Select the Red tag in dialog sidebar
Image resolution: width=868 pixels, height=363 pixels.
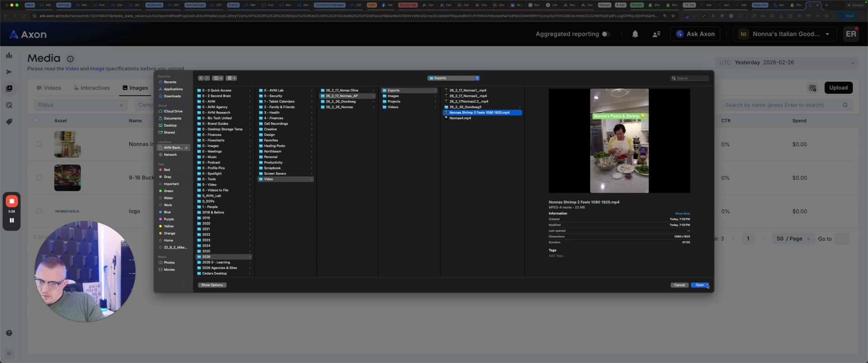(x=167, y=170)
